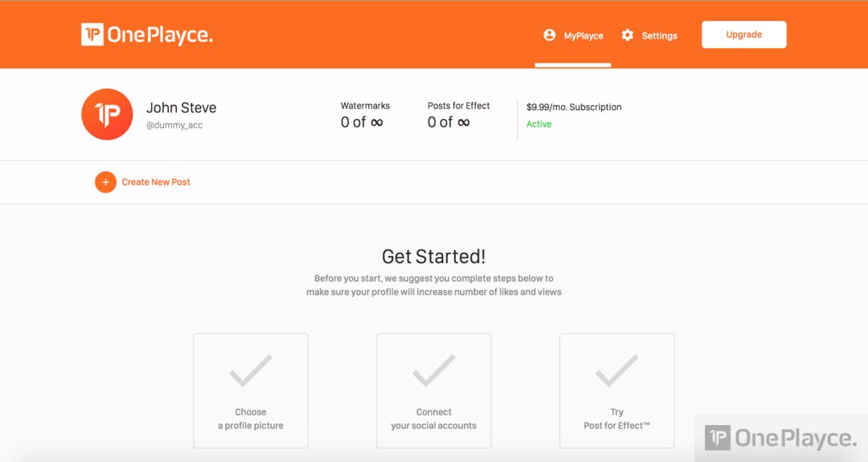Click the Create New Post link

(x=156, y=182)
